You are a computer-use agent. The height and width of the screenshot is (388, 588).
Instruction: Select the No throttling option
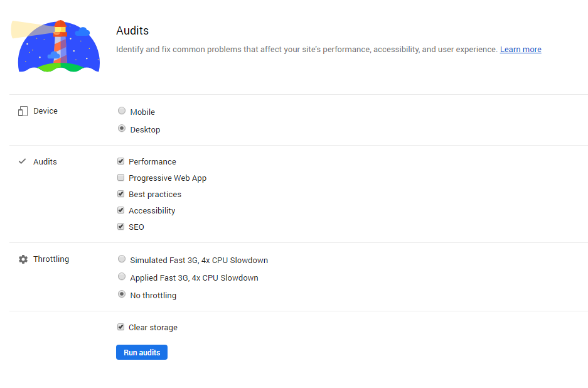122,294
